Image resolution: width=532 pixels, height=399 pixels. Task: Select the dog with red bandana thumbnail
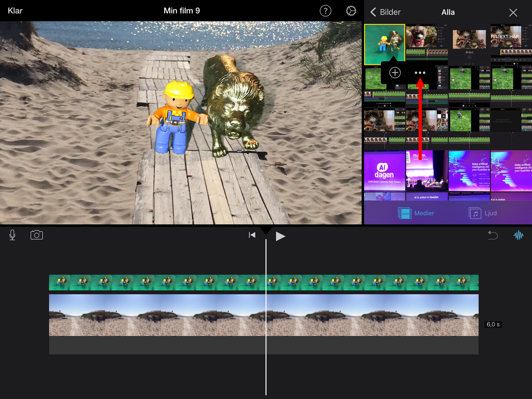coord(427,45)
